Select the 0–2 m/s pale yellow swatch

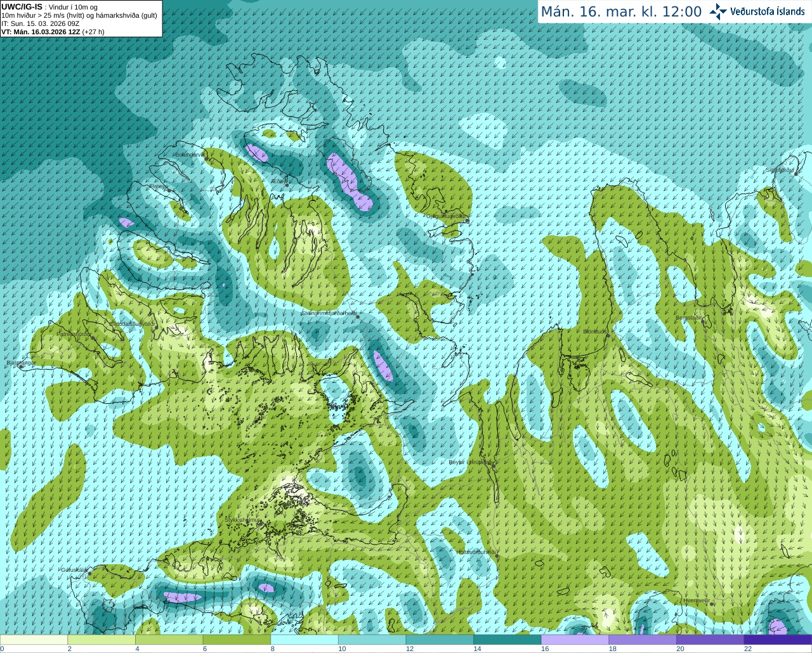click(x=34, y=640)
